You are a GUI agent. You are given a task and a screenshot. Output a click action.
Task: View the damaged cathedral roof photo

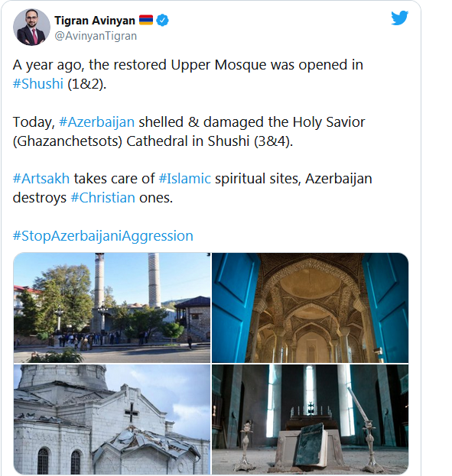[x=112, y=419]
